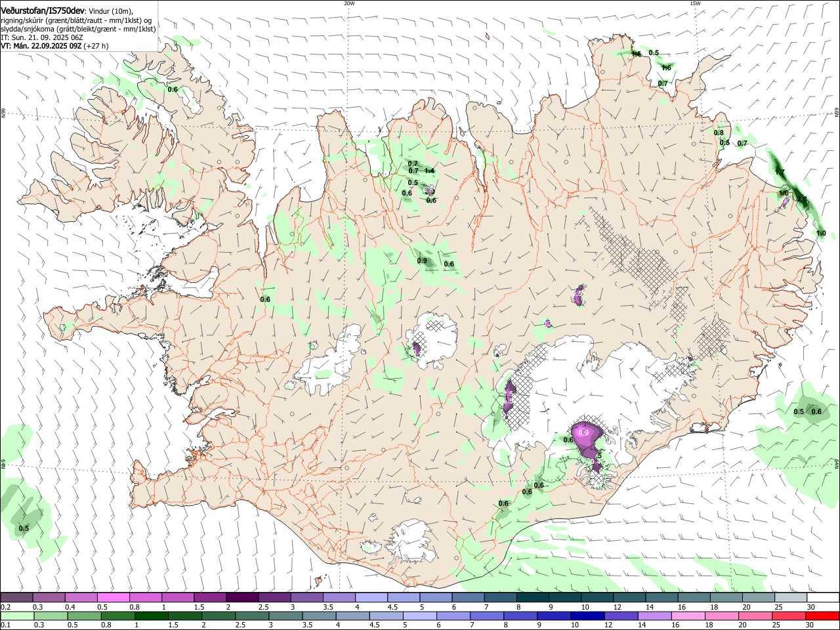Screen dimensions: 840x630
Task: Click the darkest purple swatch labeled 2
Action: pyautogui.click(x=242, y=597)
